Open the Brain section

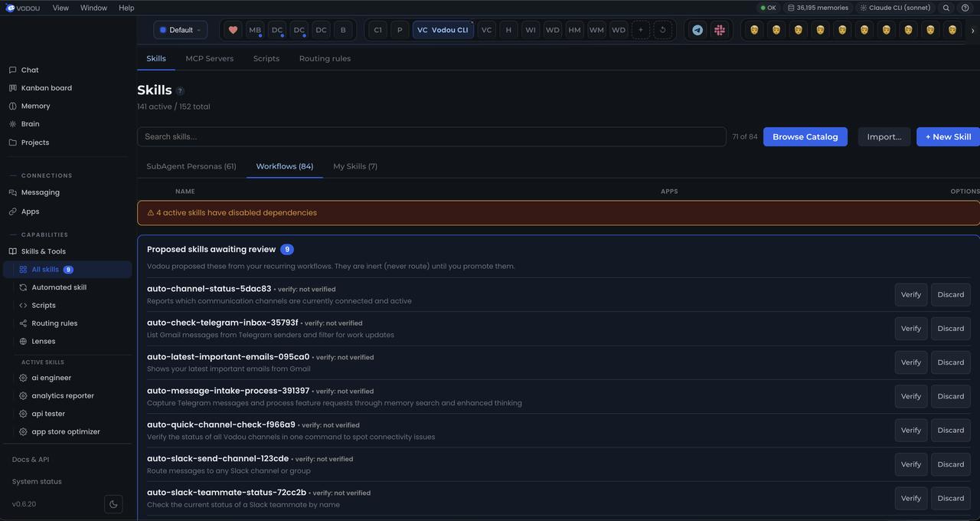30,124
